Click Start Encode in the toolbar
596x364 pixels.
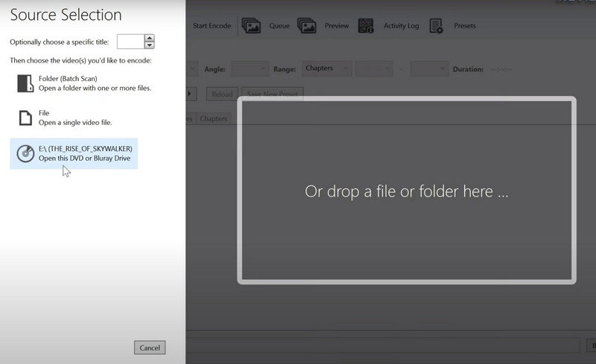[212, 26]
